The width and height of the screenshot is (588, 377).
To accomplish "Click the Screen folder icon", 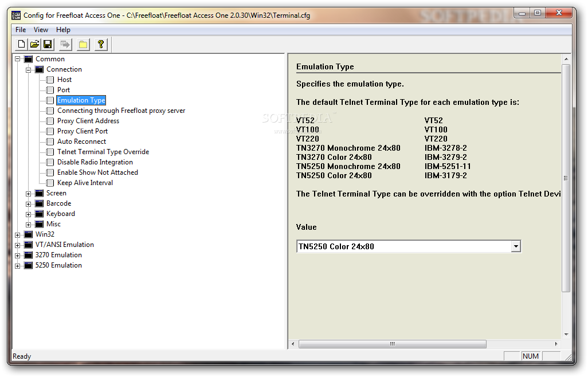I will click(x=40, y=193).
